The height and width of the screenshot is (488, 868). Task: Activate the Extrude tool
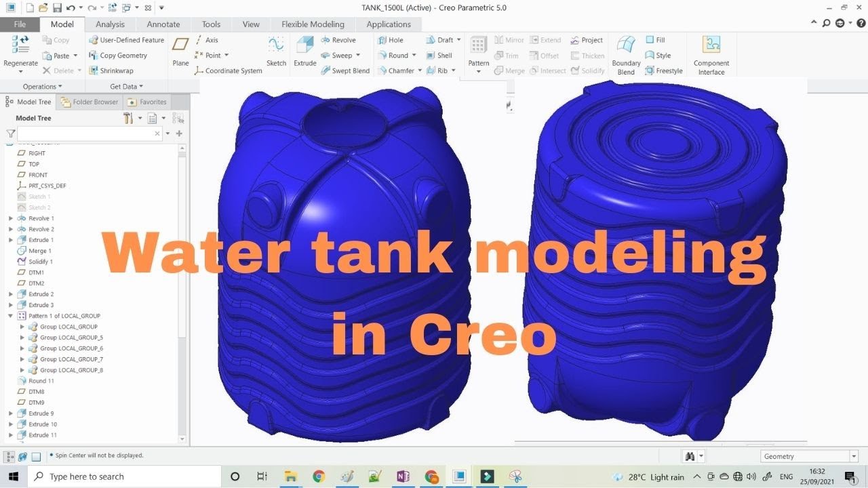coord(304,52)
